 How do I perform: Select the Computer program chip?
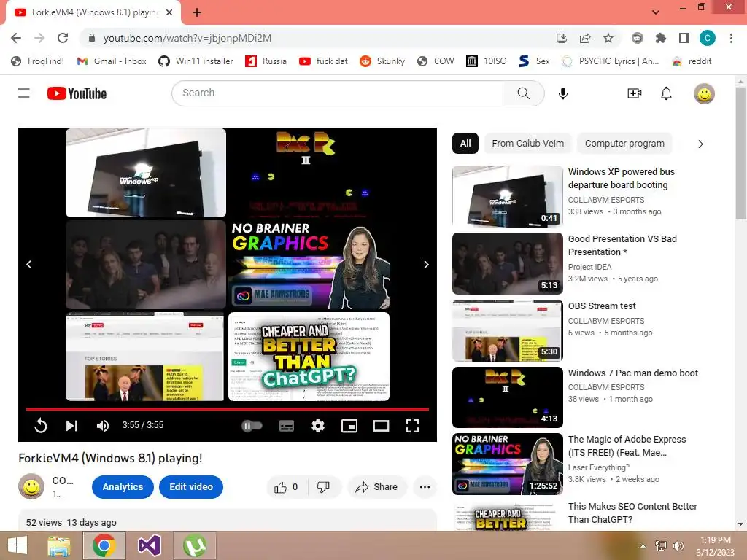click(624, 144)
